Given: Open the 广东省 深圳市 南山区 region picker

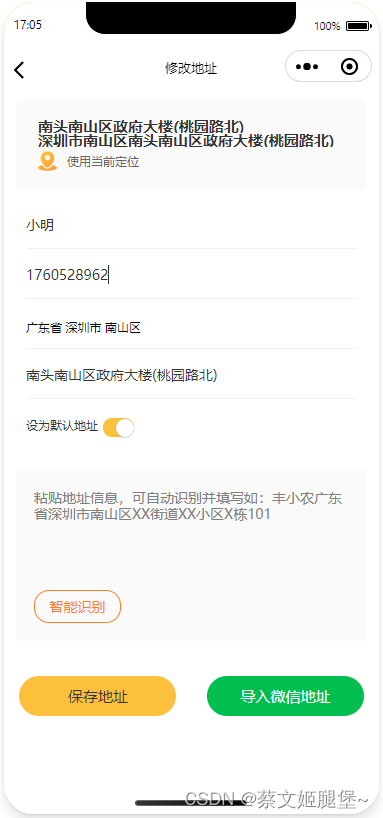Looking at the screenshot, I should 192,328.
